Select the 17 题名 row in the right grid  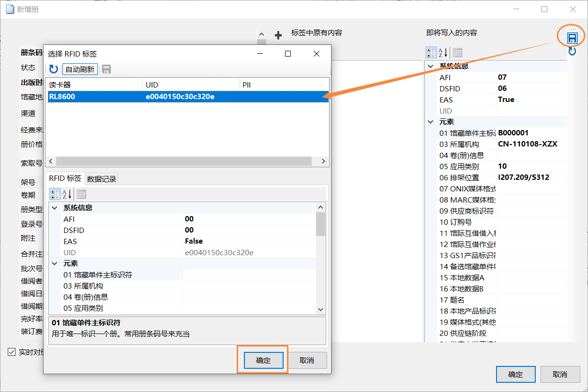click(496, 300)
